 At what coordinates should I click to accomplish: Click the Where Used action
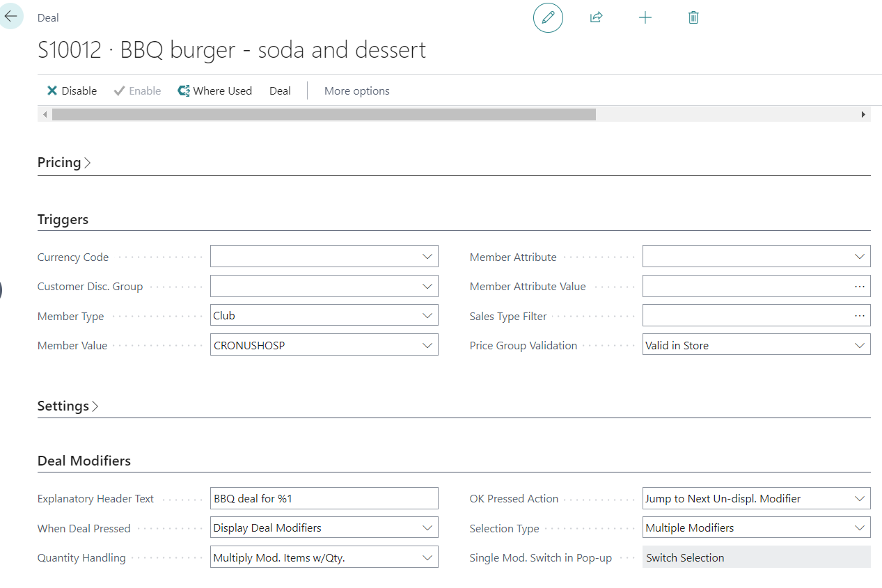coord(214,91)
